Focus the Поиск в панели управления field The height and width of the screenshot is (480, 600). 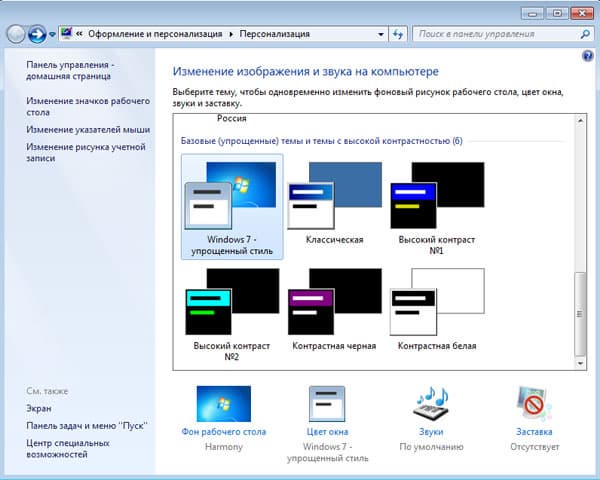502,34
